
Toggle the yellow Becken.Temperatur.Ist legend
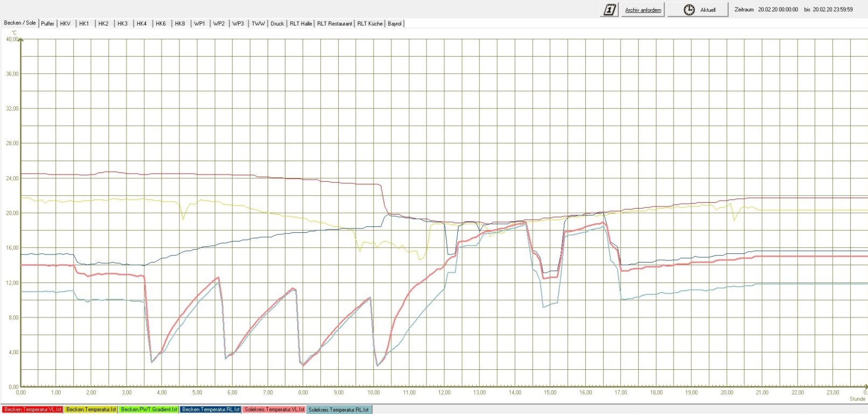click(x=91, y=410)
